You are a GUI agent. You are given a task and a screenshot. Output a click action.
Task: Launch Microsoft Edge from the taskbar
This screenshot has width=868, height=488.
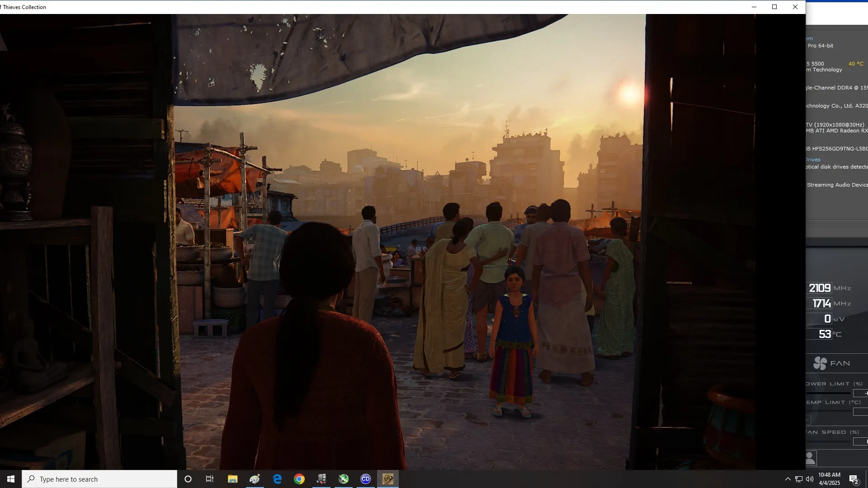pos(277,479)
